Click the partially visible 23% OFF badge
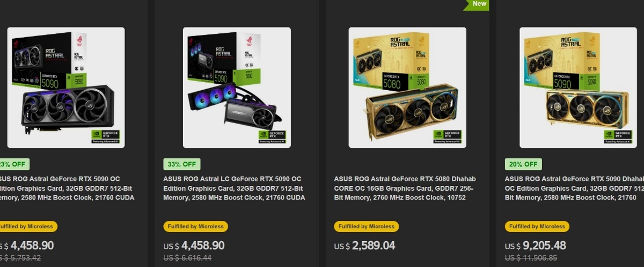The height and width of the screenshot is (267, 644). pyautogui.click(x=14, y=164)
